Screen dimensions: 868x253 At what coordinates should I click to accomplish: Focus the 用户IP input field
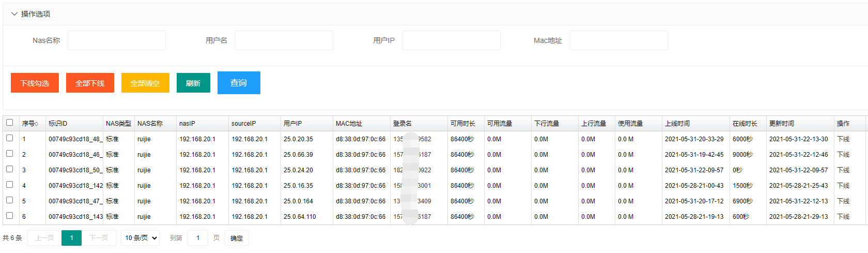[x=452, y=40]
